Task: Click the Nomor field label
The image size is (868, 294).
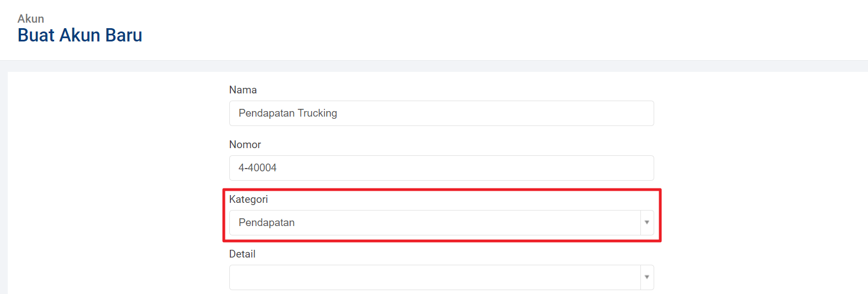Action: pos(245,145)
